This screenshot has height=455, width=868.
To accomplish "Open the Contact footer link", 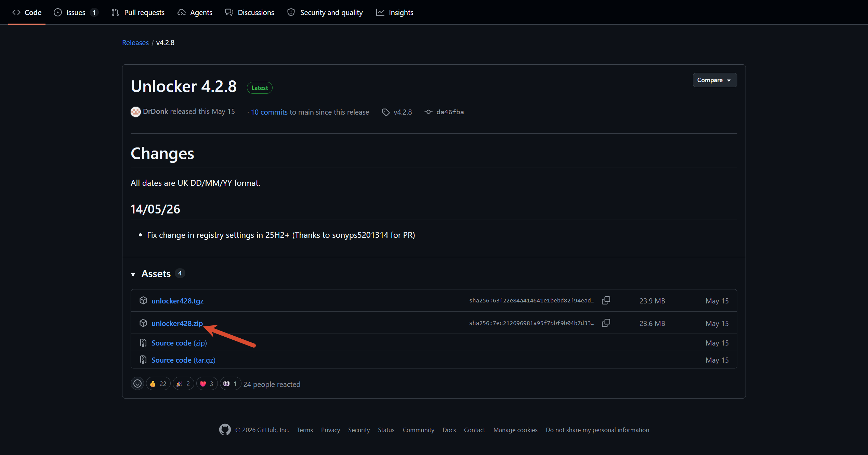I will pyautogui.click(x=474, y=430).
